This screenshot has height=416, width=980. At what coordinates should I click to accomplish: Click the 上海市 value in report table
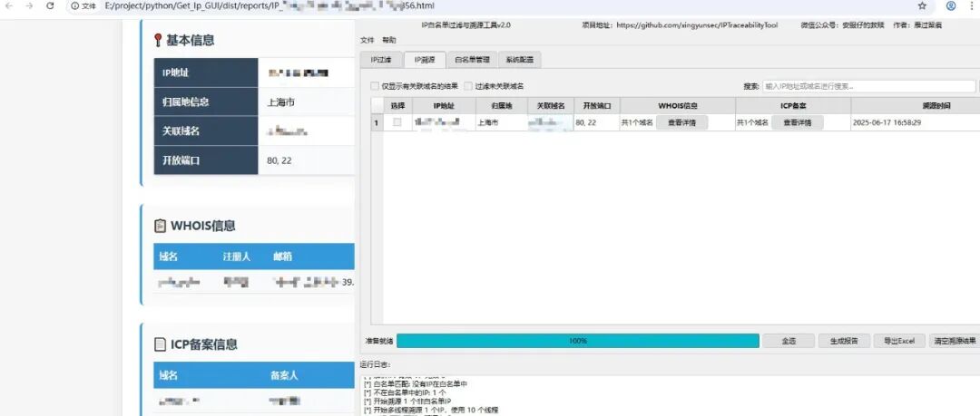[x=280, y=102]
